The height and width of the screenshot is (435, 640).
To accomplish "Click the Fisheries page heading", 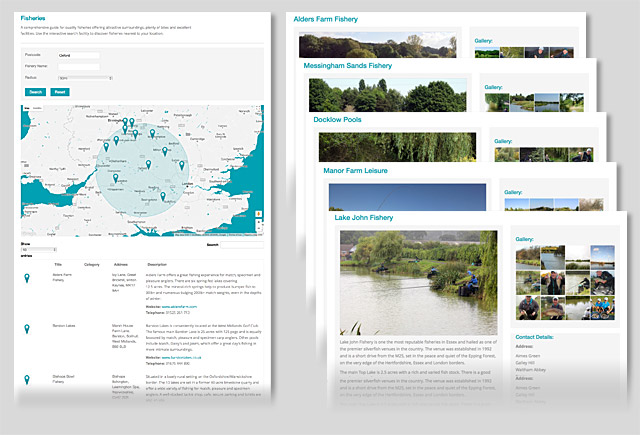I will 33,18.
